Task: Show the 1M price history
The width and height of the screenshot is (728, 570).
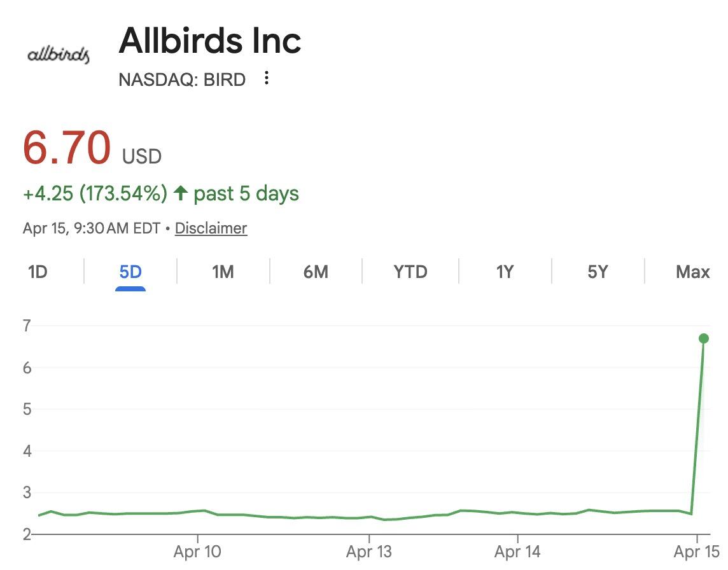Action: tap(223, 272)
